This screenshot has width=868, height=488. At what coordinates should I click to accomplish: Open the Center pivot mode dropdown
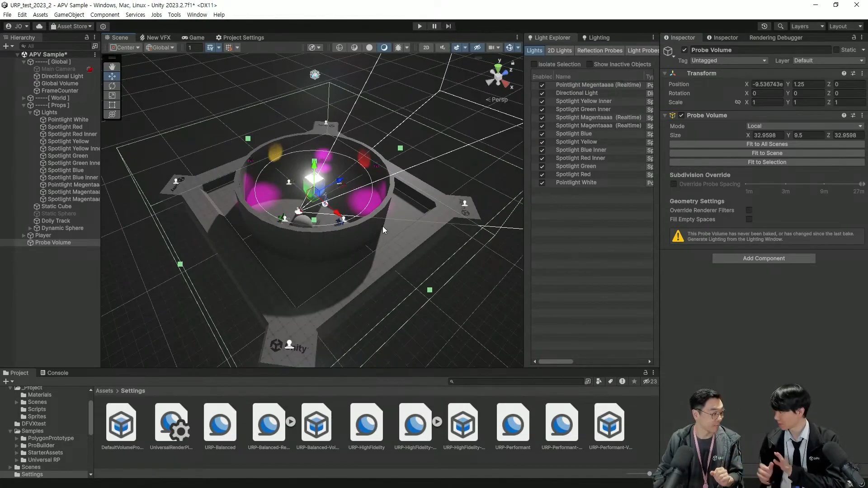(x=125, y=47)
